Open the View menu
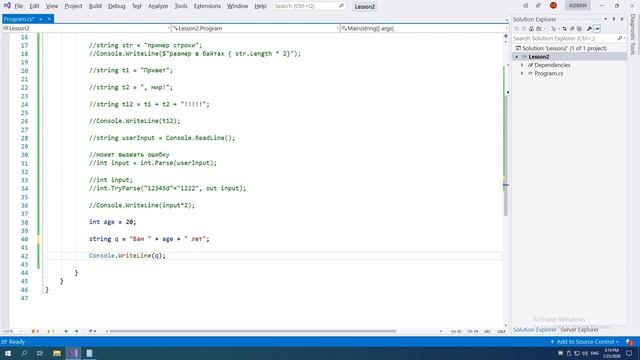Viewport: 640px width, 360px height. click(52, 6)
